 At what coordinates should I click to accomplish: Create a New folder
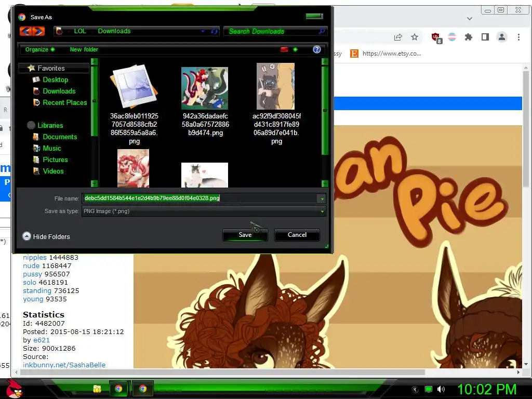84,49
